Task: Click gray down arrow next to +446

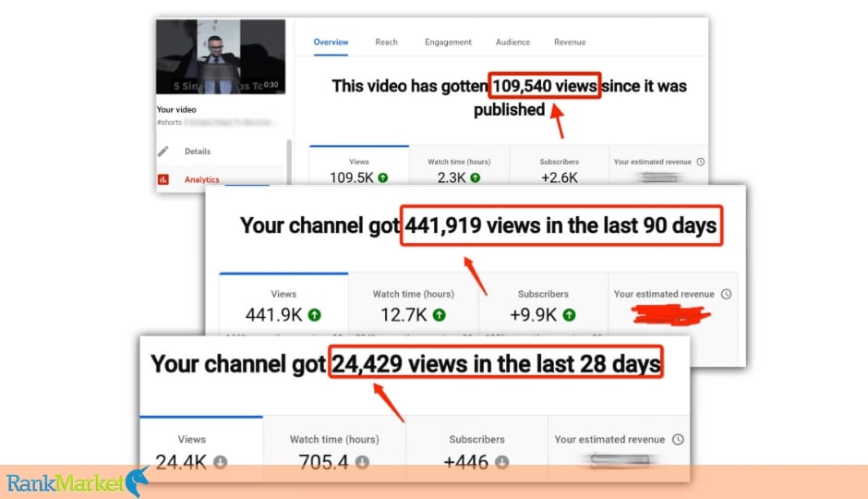Action: [x=502, y=462]
